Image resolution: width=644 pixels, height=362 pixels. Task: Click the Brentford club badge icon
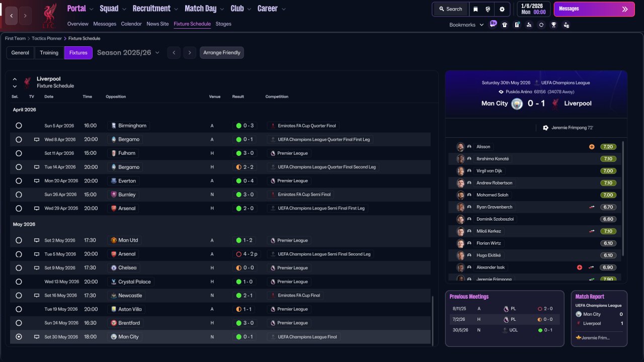(x=114, y=323)
